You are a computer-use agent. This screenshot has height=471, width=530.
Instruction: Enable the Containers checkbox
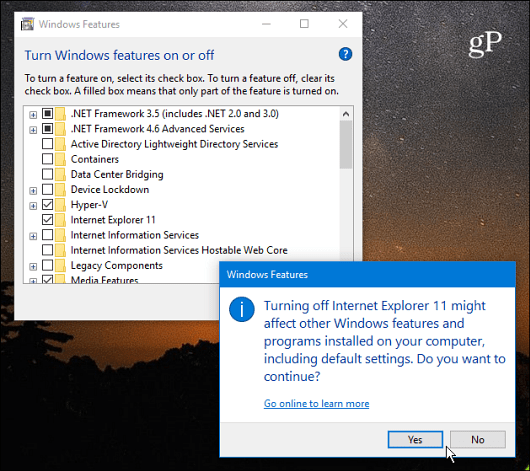point(47,159)
